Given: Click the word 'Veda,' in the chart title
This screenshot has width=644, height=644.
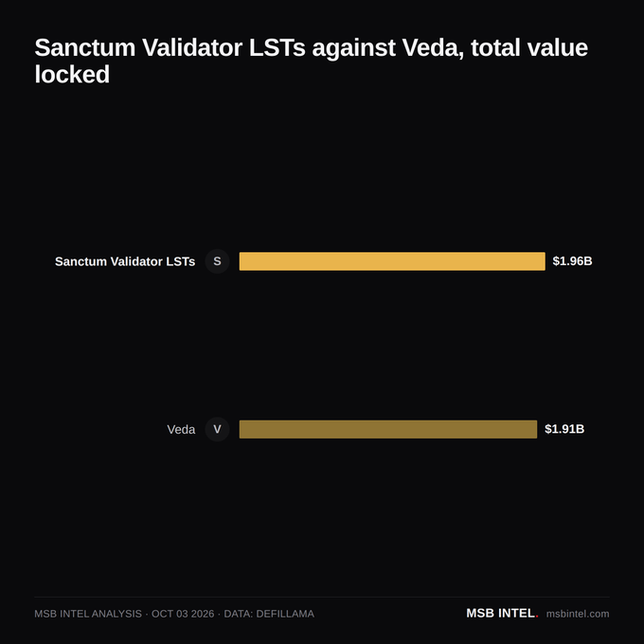Looking at the screenshot, I should click(433, 47).
